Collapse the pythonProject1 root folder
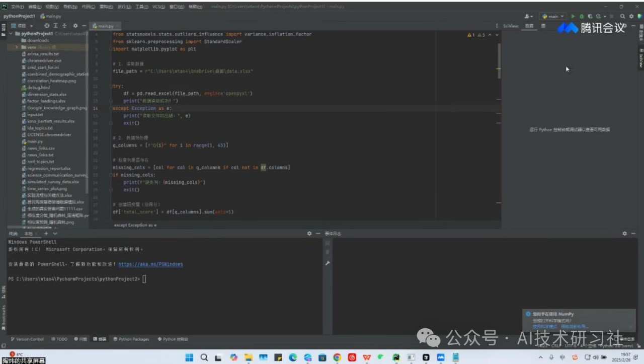This screenshot has height=364, width=644. click(x=11, y=34)
